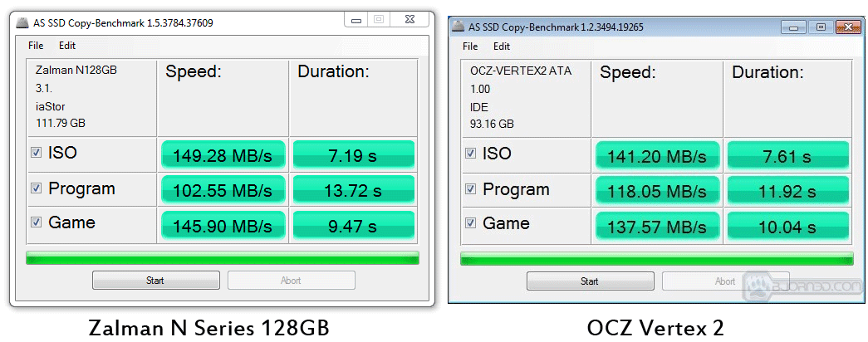Toggle Program checkbox in OCZ-VERTEX2 window
This screenshot has height=342, width=868.
(470, 188)
